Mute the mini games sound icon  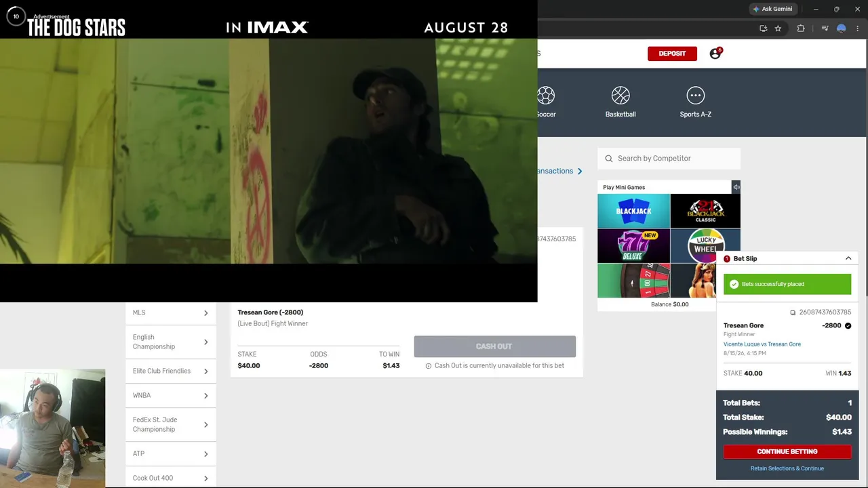click(736, 187)
